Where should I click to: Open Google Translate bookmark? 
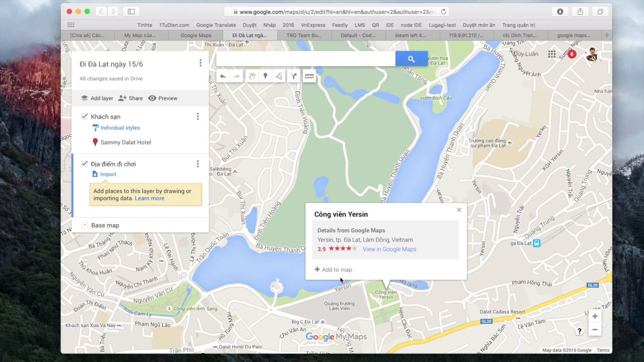tap(216, 25)
